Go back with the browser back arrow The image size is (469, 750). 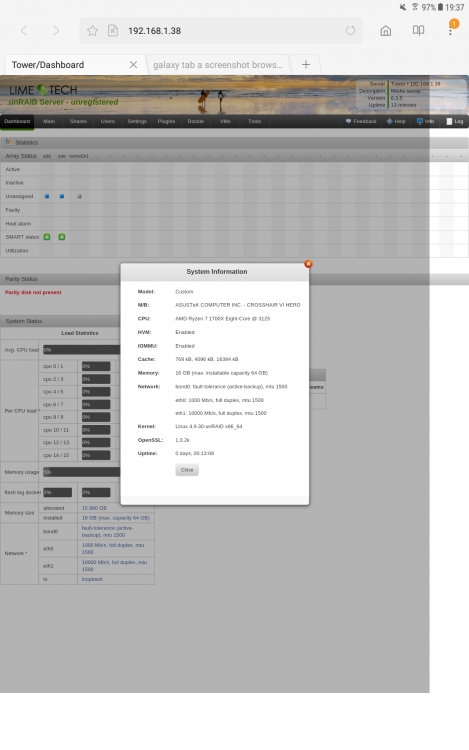(x=24, y=31)
